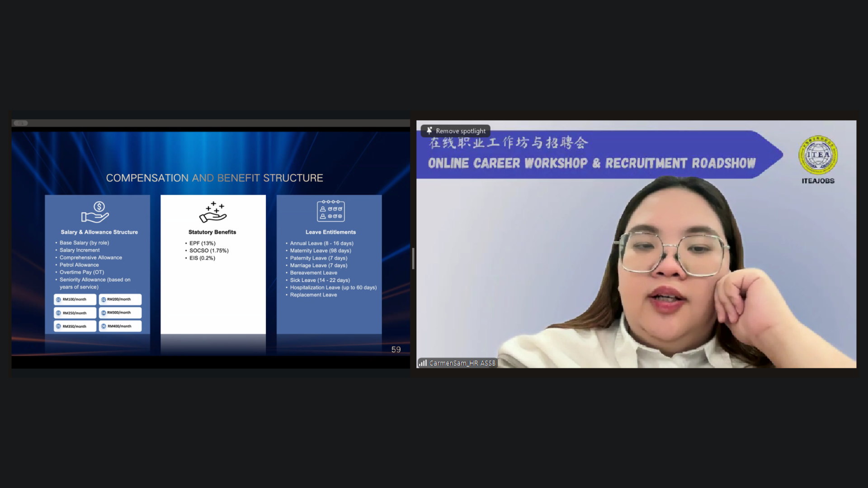Click the RM250/month pill
The image size is (868, 488).
tap(75, 313)
